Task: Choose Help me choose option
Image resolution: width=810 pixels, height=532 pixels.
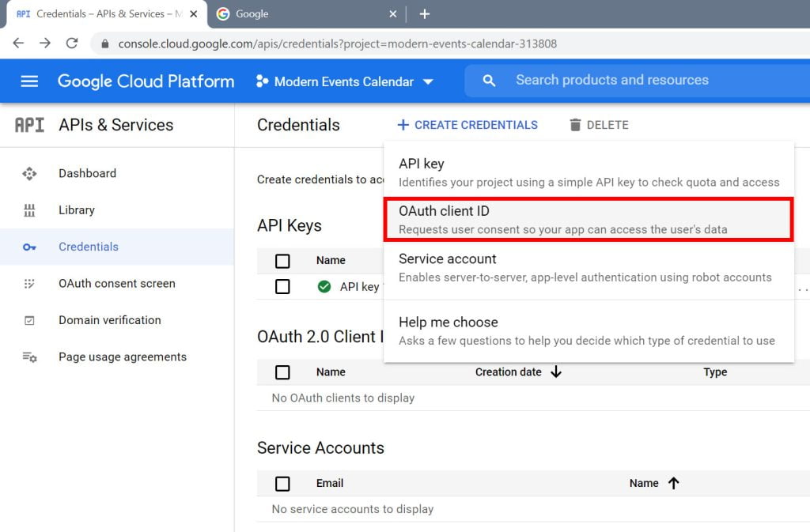Action: pos(449,322)
